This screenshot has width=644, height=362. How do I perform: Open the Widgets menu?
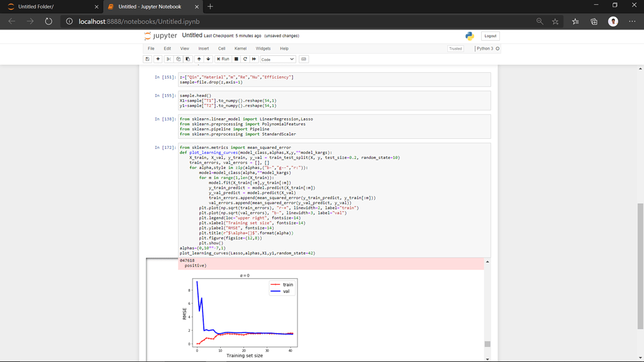click(263, 48)
